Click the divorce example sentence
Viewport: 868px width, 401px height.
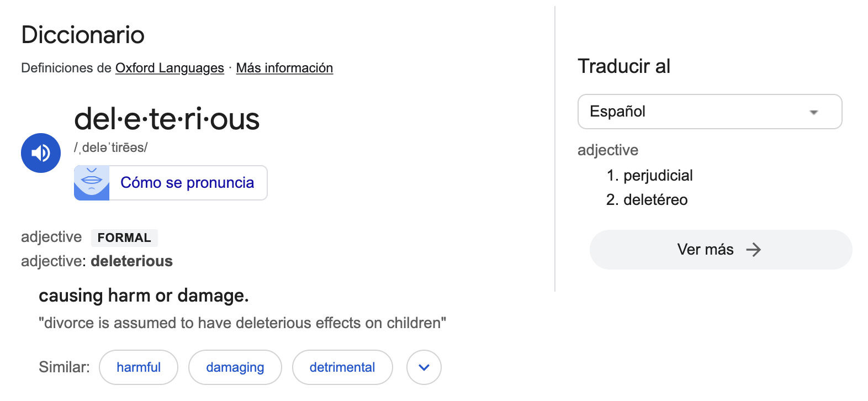(x=242, y=323)
